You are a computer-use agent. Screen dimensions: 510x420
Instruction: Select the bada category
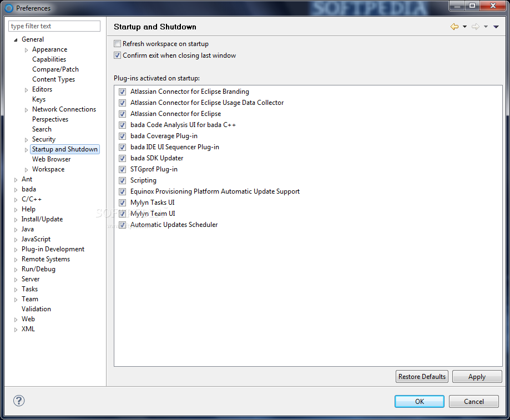29,189
